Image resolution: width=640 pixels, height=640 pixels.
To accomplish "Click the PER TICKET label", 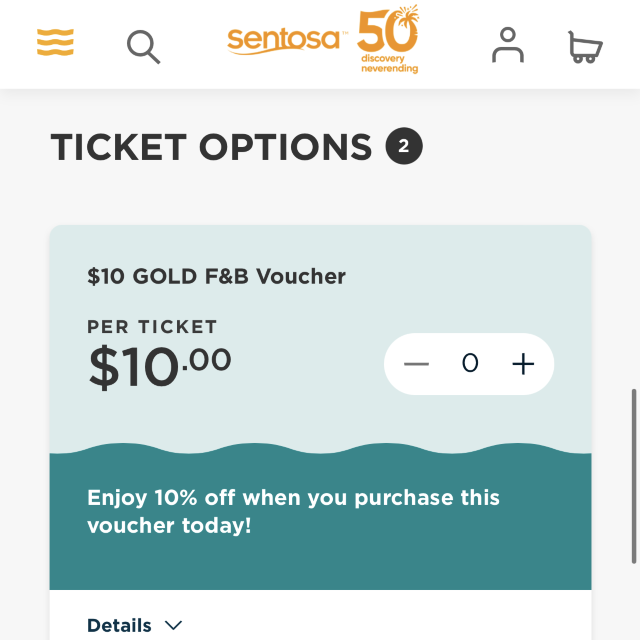I will tap(152, 327).
